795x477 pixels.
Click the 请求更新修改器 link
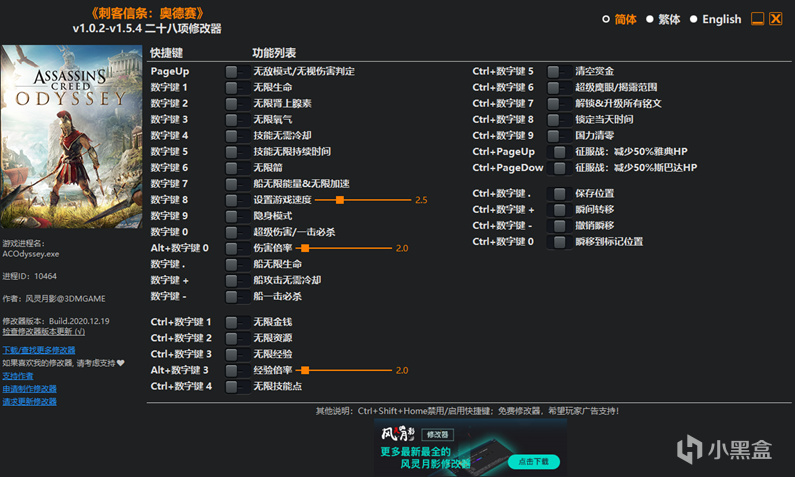29,401
